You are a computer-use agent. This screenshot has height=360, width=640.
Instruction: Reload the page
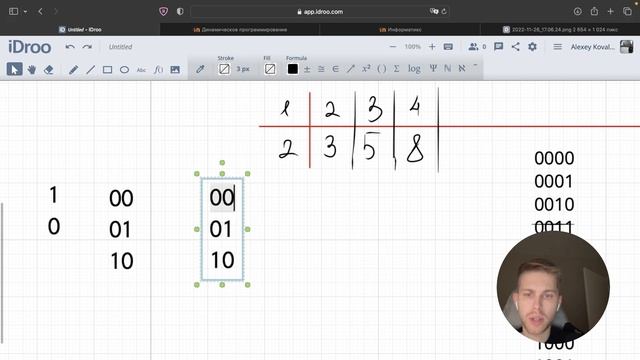(444, 11)
